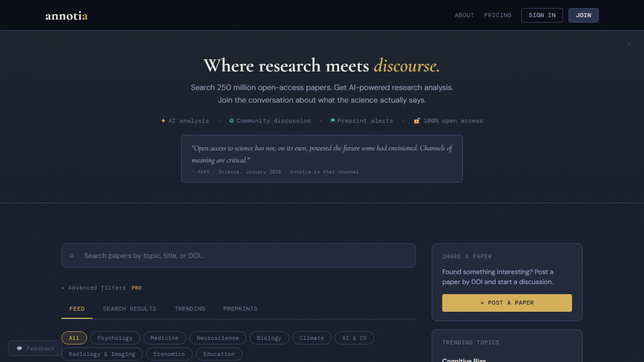Open the About page

point(464,15)
